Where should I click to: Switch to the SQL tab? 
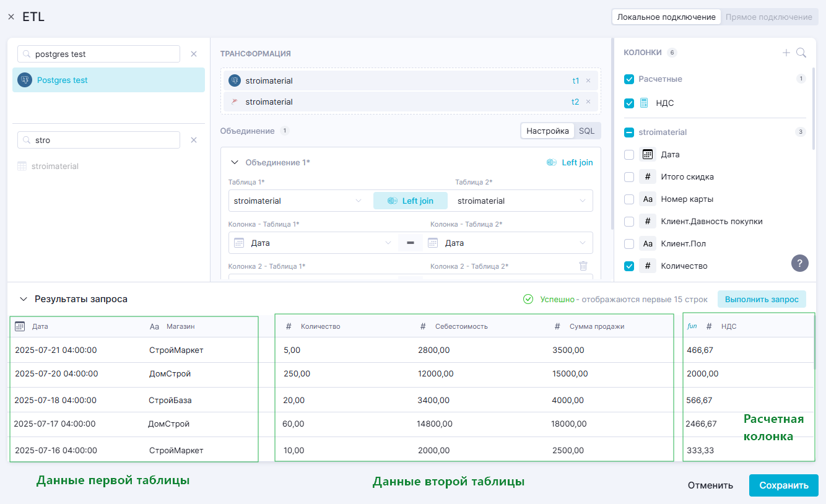pyautogui.click(x=586, y=131)
